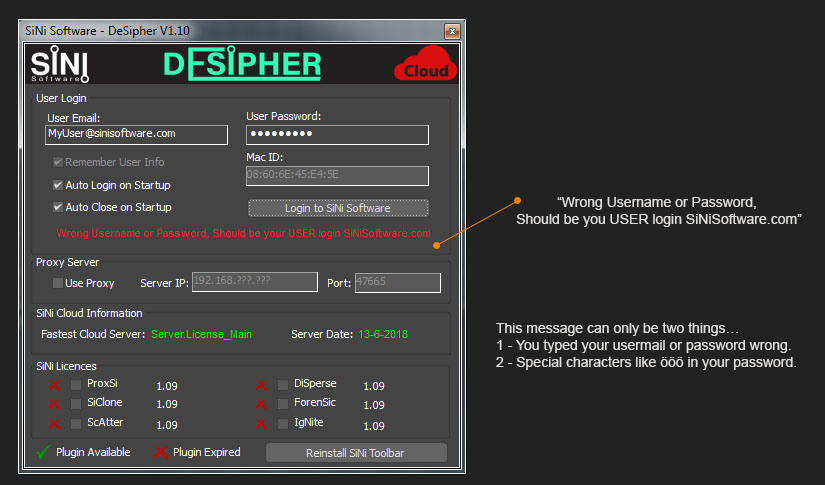Click the SiNi Software logo
The image size is (825, 485).
coord(59,64)
